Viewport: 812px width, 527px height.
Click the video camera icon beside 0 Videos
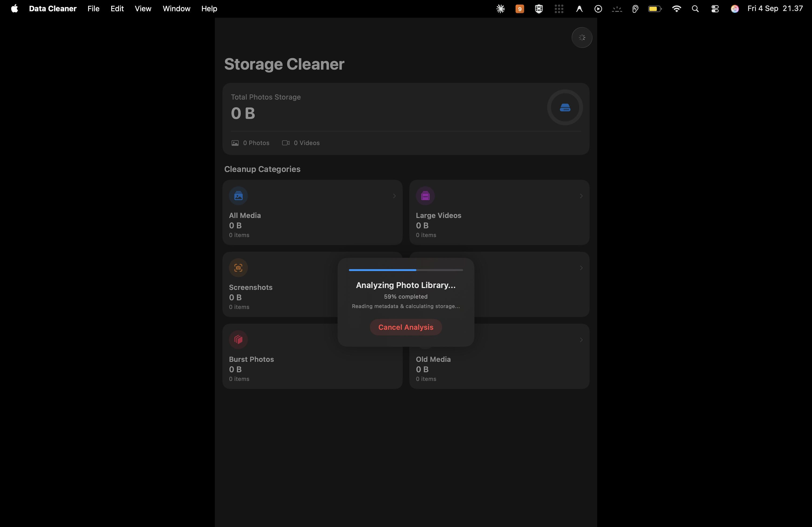click(x=285, y=143)
